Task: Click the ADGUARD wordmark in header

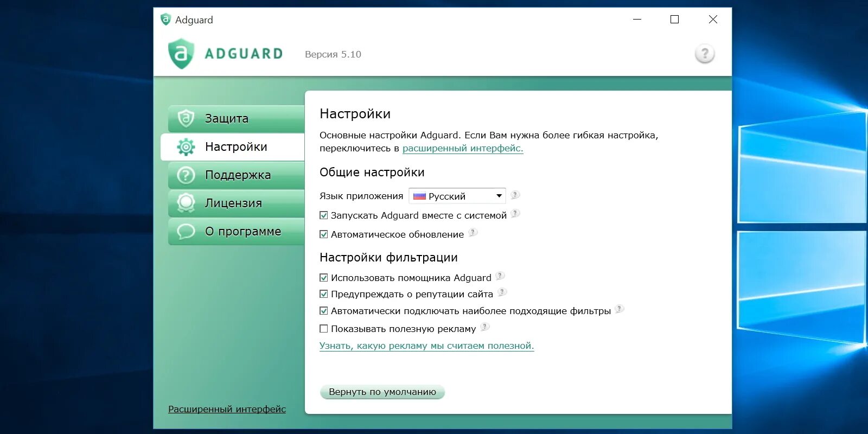Action: coord(244,54)
